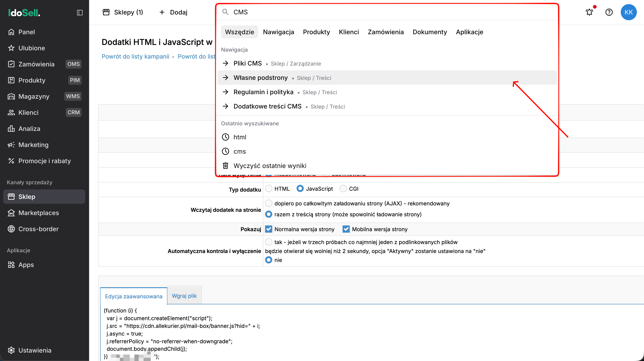
Task: Open Apps in the sidebar
Action: (x=44, y=265)
